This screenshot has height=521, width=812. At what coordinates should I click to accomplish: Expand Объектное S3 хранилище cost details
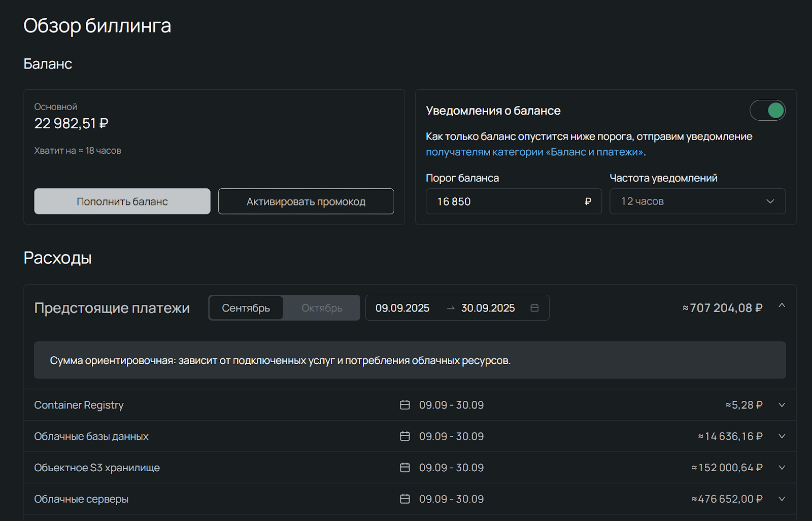pos(782,468)
